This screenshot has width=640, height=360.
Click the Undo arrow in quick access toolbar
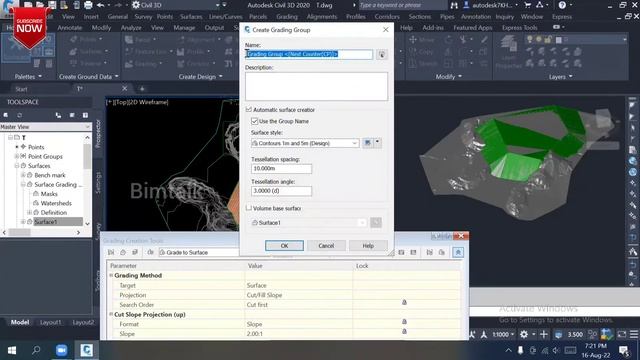pos(100,5)
